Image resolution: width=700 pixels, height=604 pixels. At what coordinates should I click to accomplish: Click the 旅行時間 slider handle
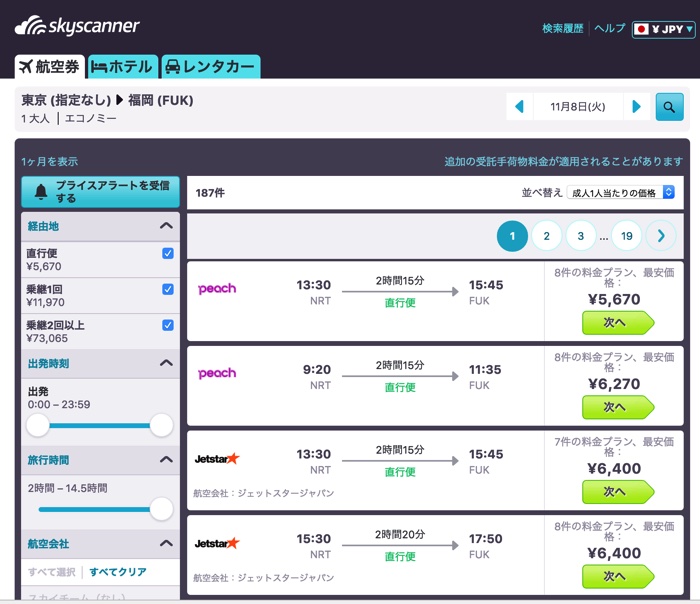click(161, 509)
